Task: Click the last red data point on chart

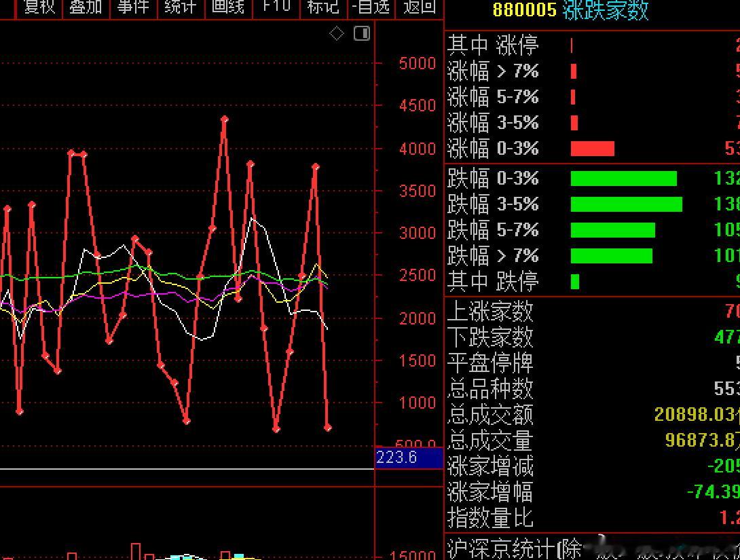Action: click(x=328, y=428)
